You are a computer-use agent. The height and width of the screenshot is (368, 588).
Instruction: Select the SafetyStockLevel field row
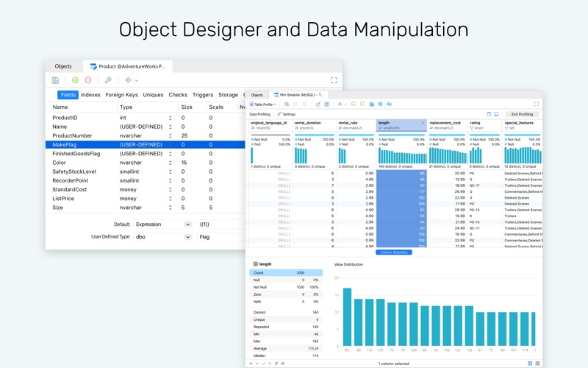point(145,171)
